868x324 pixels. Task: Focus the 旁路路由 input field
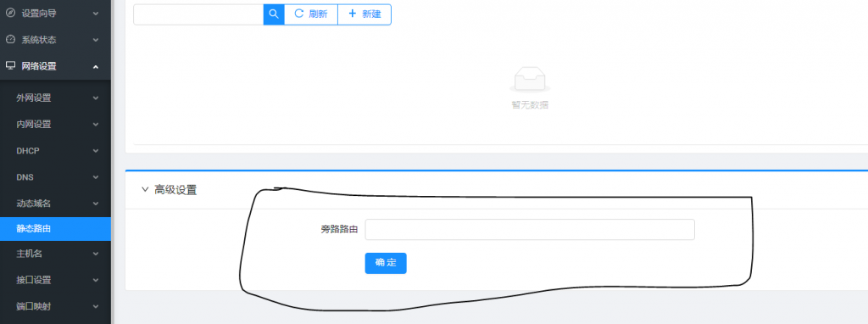point(530,229)
